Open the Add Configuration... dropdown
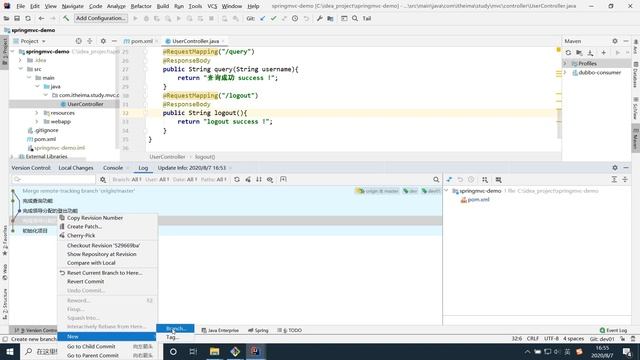640x360 pixels. coord(101,18)
